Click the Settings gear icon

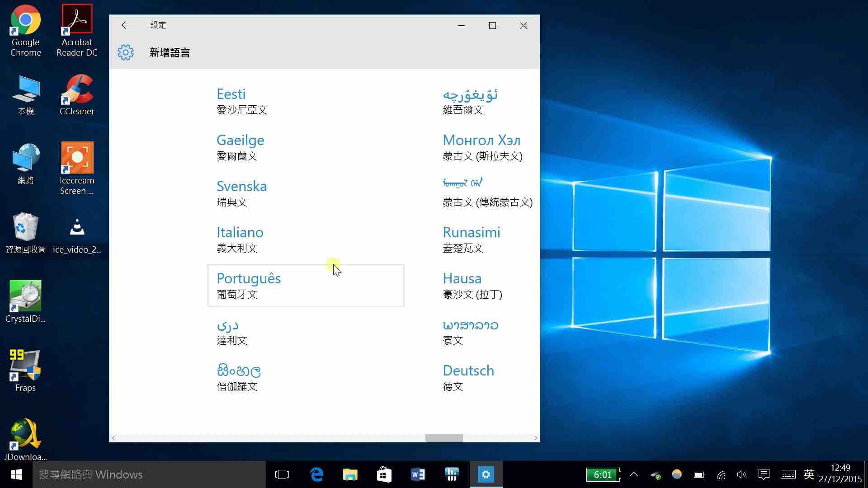tap(125, 52)
